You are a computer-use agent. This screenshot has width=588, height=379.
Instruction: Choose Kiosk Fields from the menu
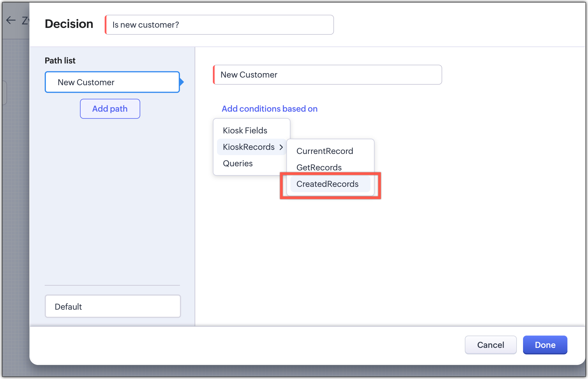pos(245,130)
